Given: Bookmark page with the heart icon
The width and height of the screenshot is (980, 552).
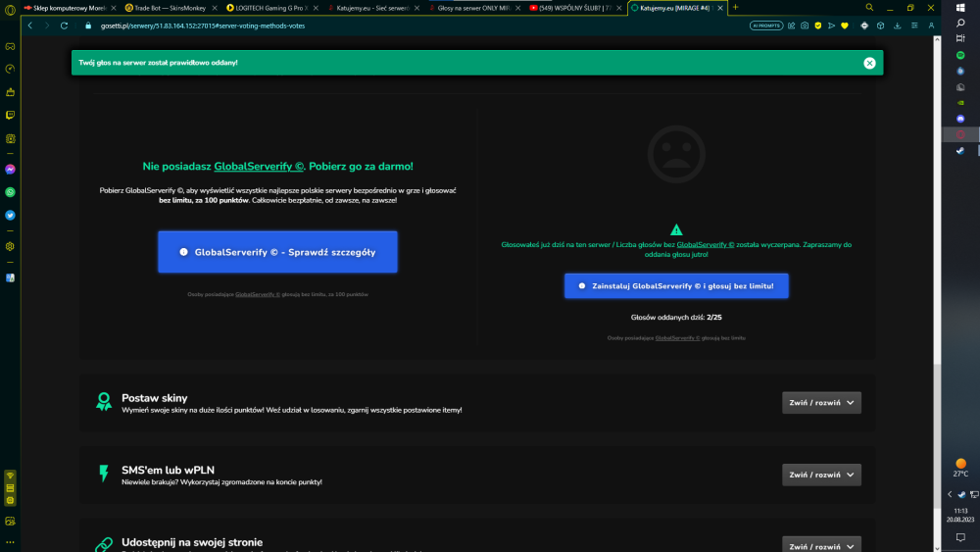Looking at the screenshot, I should pos(845,25).
